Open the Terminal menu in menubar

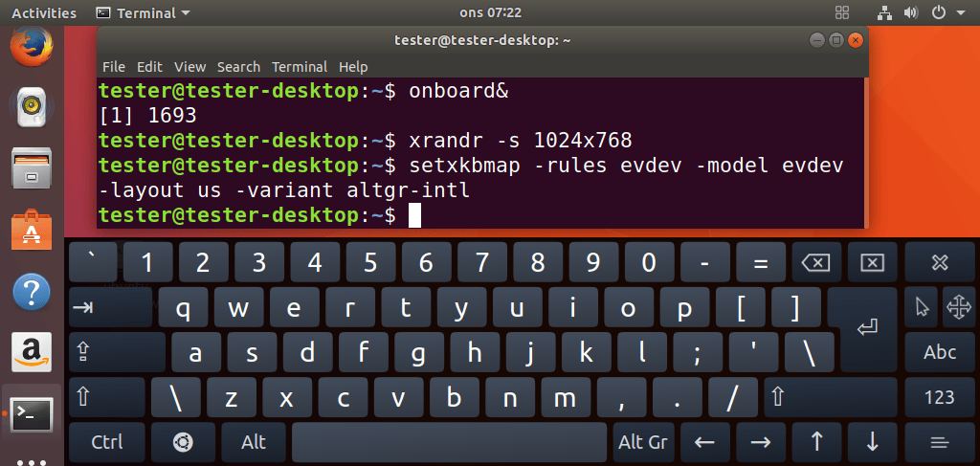300,67
